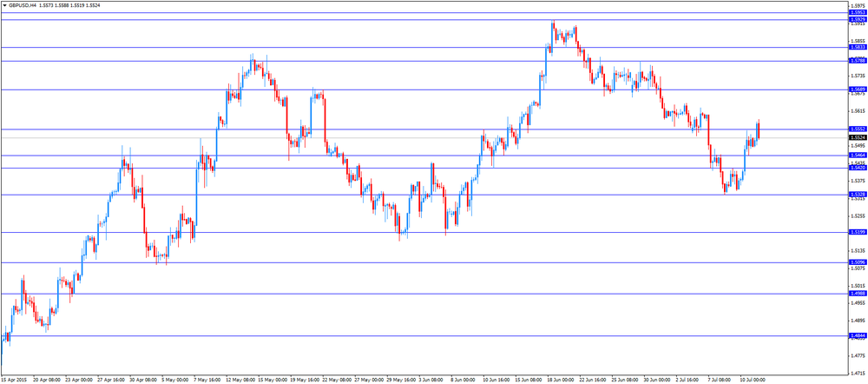Select the 1.5953 horizontal line price label
This screenshot has width=868, height=384.
858,12
